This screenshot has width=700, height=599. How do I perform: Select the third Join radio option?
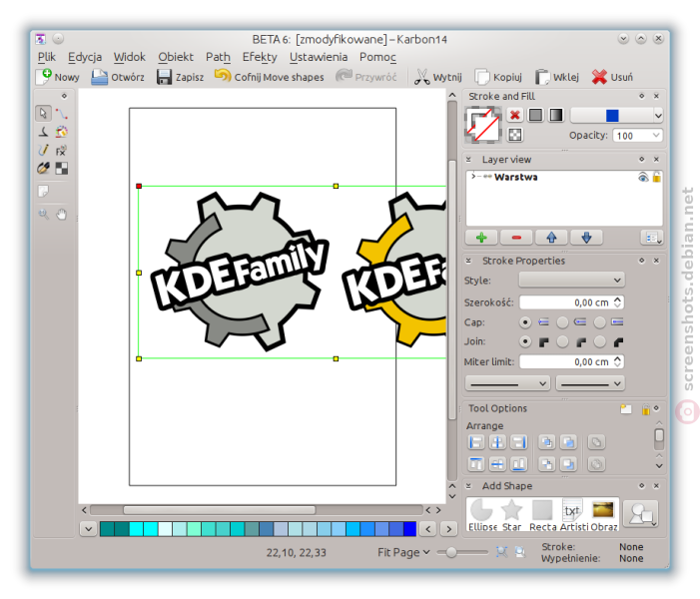pos(599,341)
